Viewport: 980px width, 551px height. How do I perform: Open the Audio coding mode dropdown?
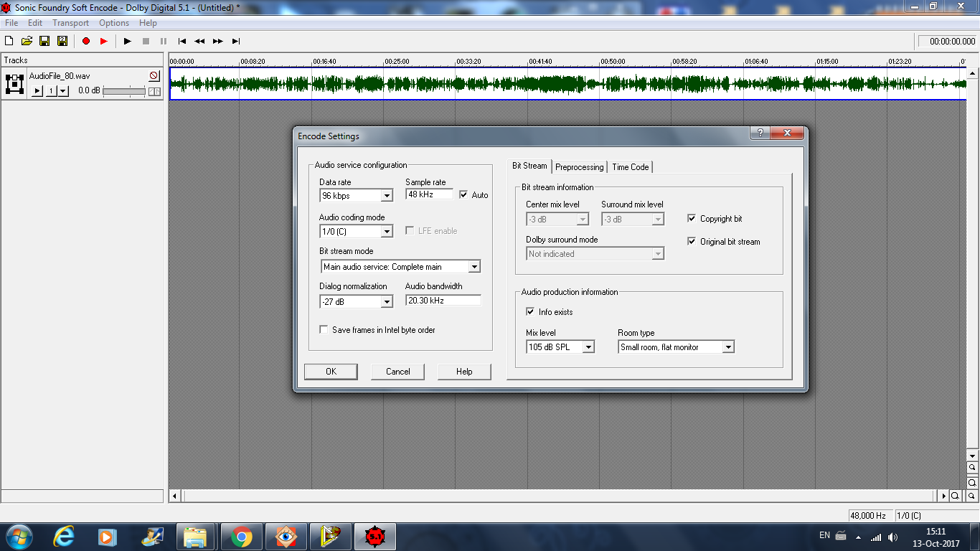387,232
